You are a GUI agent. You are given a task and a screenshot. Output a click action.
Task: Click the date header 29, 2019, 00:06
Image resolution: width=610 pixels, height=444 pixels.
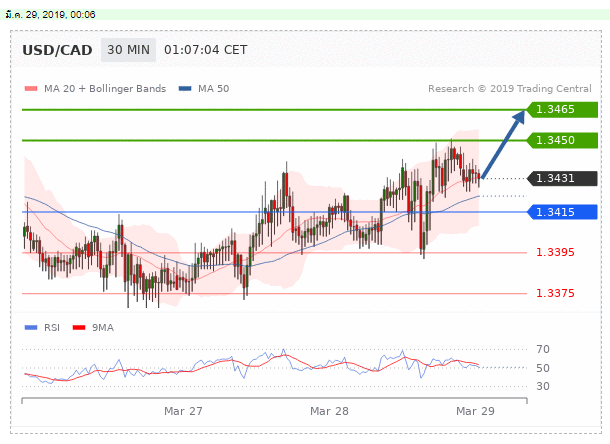tap(50, 15)
